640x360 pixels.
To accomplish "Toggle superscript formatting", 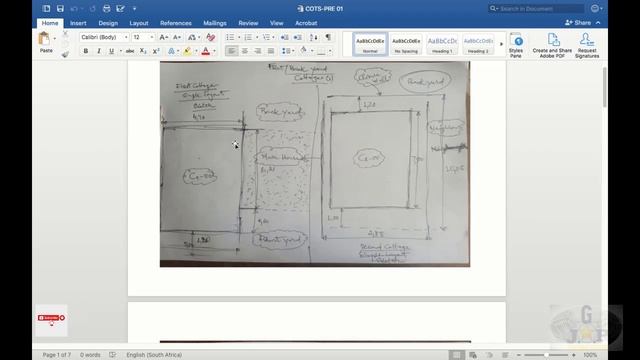I will tap(156, 51).
